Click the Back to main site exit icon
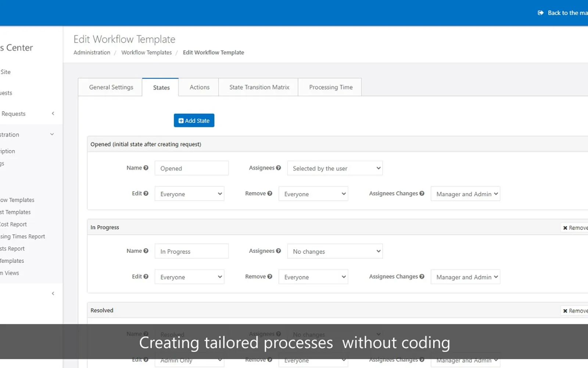This screenshot has height=368, width=588. 541,13
